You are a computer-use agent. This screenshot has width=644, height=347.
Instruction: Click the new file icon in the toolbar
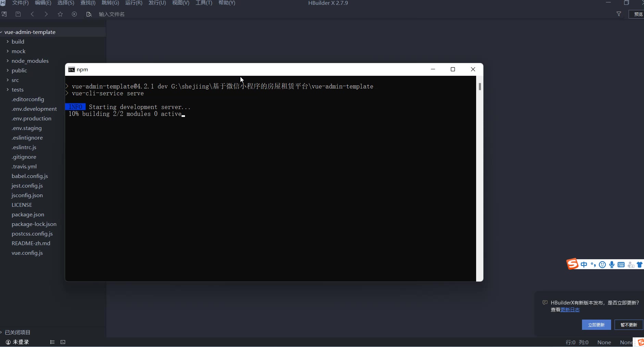coord(4,14)
